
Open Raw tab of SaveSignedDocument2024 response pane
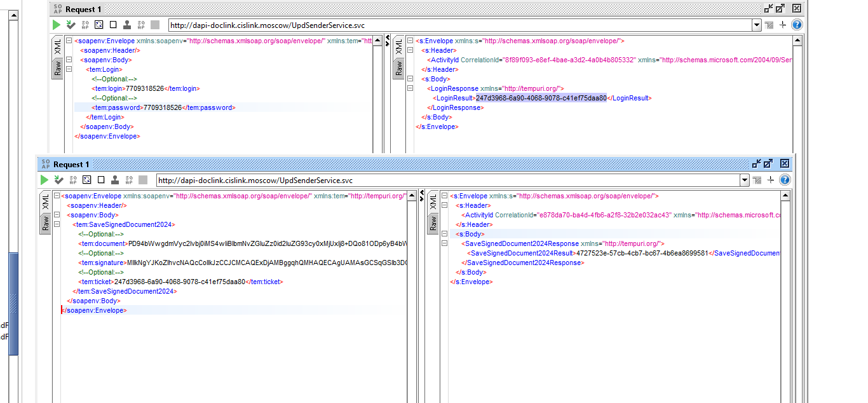coord(433,224)
